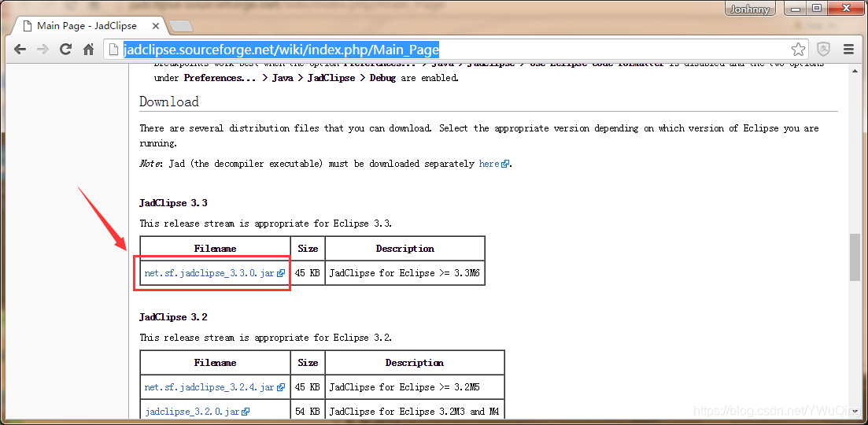
Task: Bookmark this page with the star icon
Action: (798, 50)
